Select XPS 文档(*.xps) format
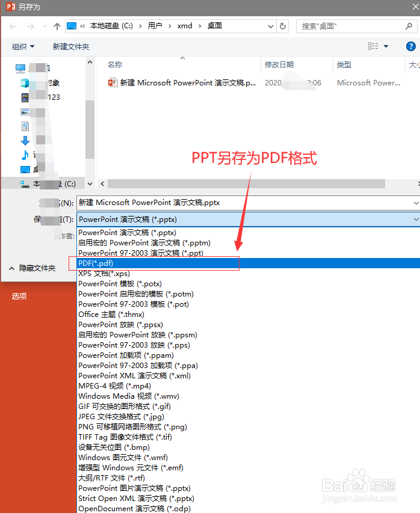Screen dimensions: 420x513 249,274
